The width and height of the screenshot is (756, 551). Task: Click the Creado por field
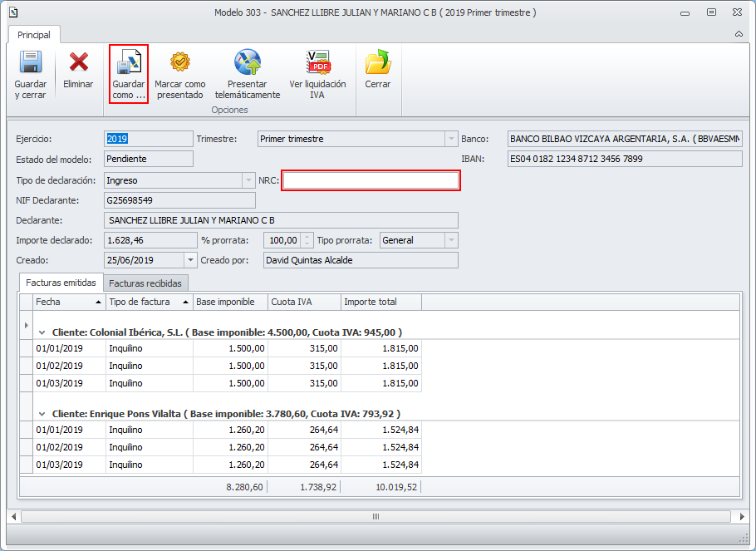tap(361, 260)
